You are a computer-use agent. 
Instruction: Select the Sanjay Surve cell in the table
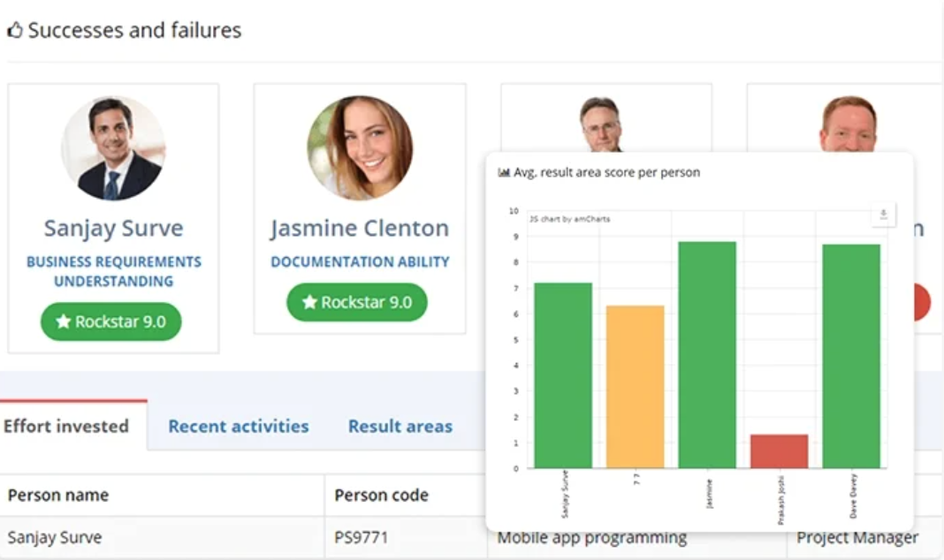click(x=55, y=537)
